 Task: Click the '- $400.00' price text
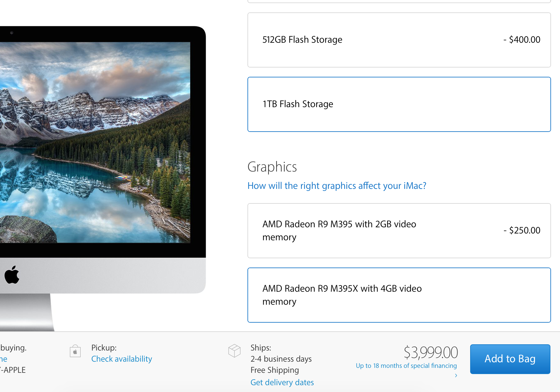pos(522,40)
